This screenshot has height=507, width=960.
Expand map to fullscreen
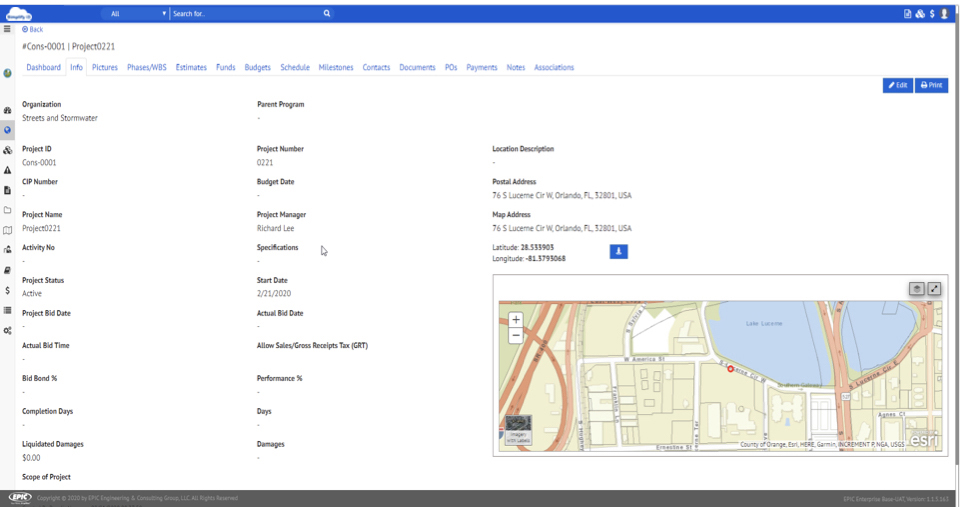point(934,289)
